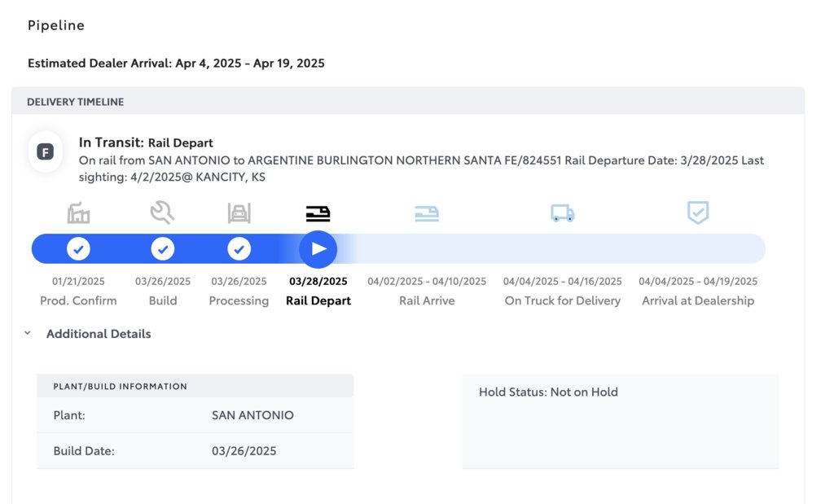Click the shield checkmark dealership arrival icon
Image resolution: width=834 pixels, height=504 pixels.
pyautogui.click(x=698, y=213)
